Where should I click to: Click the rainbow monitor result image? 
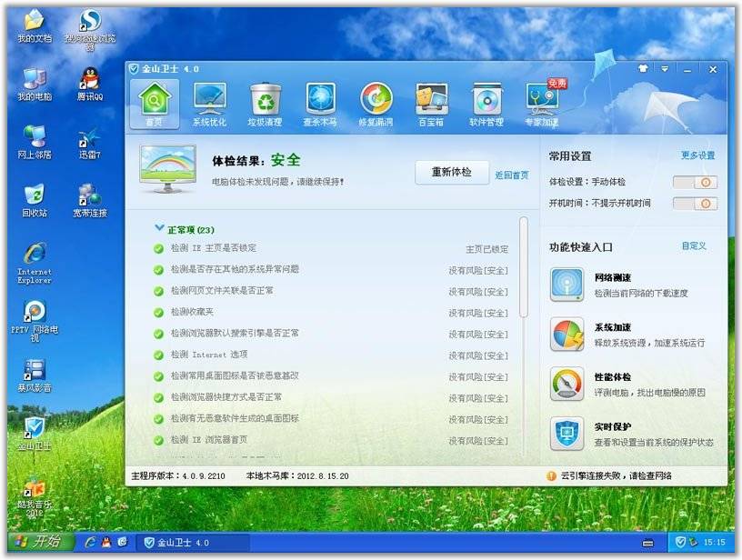[167, 169]
